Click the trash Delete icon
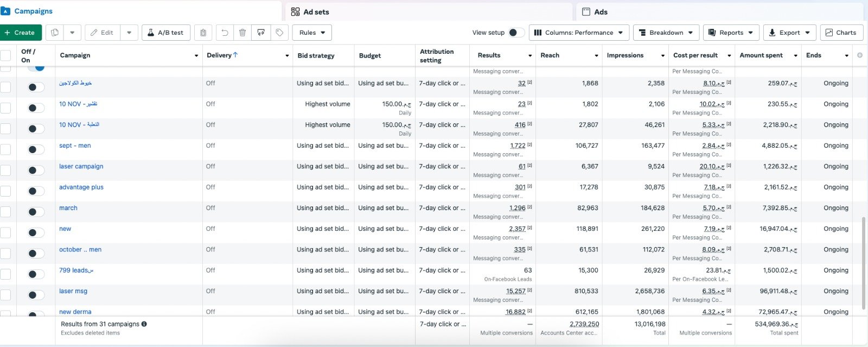The height and width of the screenshot is (347, 868). [x=242, y=33]
